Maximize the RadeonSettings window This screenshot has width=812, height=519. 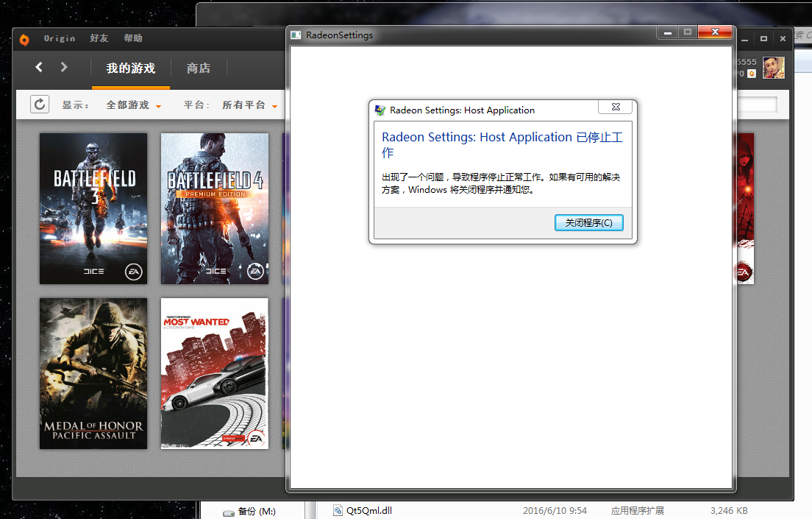(x=688, y=32)
